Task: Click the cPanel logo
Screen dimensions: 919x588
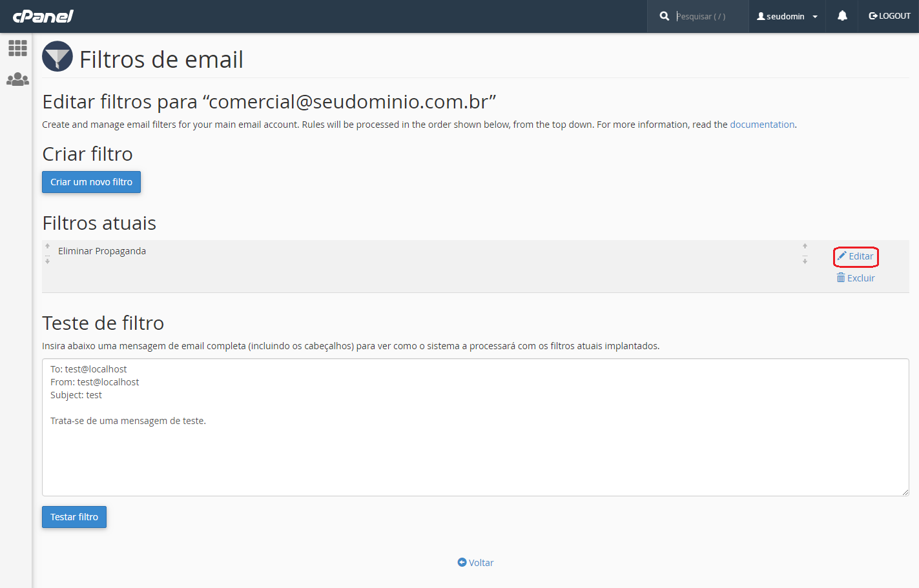Action: point(43,16)
